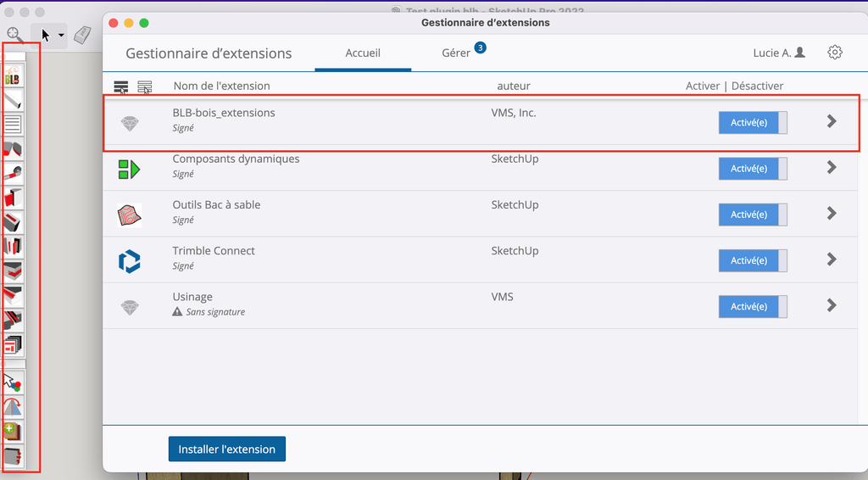This screenshot has width=868, height=480.
Task: Select the red V-notch machining tool icon
Action: point(13,271)
